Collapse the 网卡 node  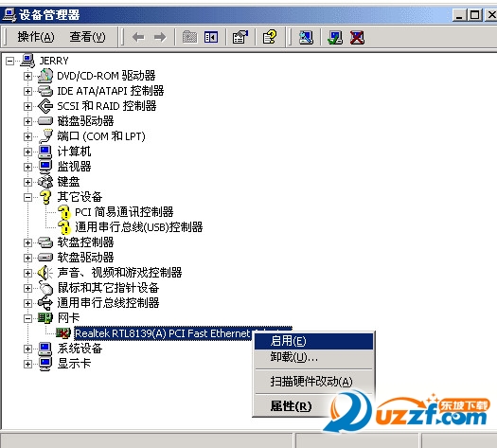[x=27, y=318]
